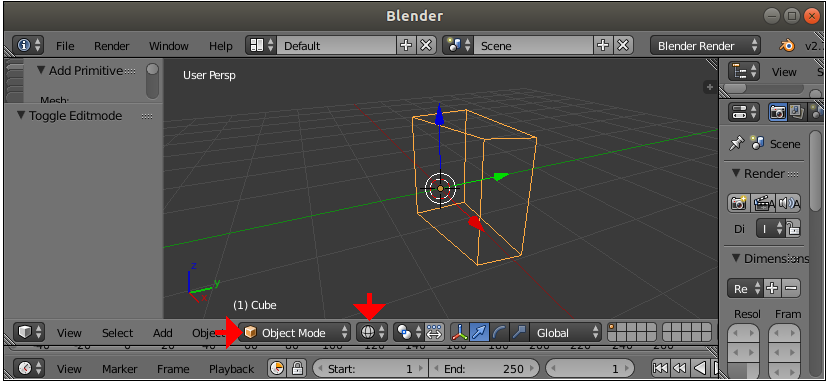Click the add screen layout plus button
This screenshot has width=829, height=383.
(406, 45)
